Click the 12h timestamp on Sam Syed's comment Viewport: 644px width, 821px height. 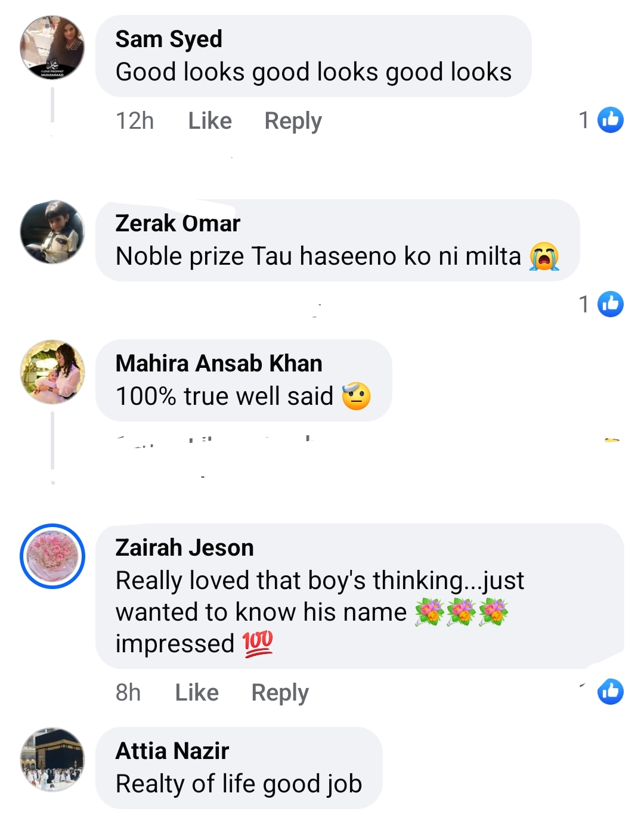(x=135, y=121)
